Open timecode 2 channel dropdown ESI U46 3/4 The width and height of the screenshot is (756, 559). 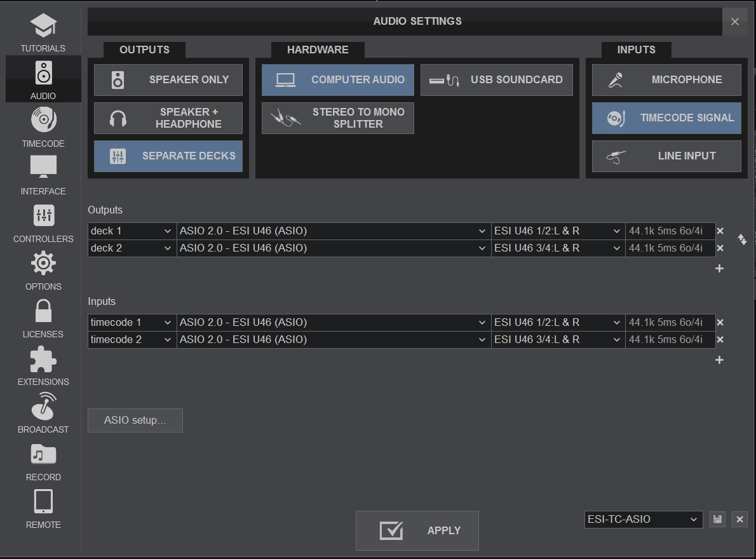point(558,340)
